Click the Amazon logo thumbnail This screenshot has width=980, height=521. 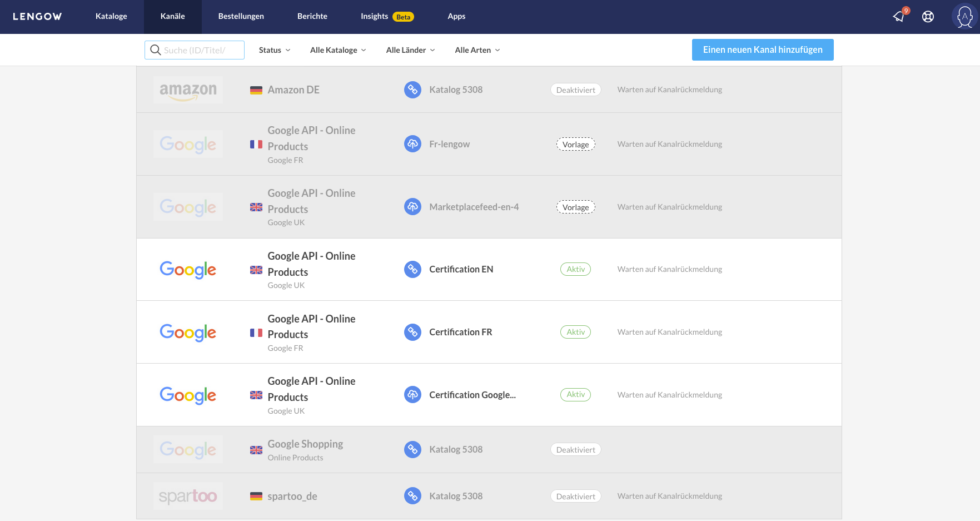click(x=188, y=90)
